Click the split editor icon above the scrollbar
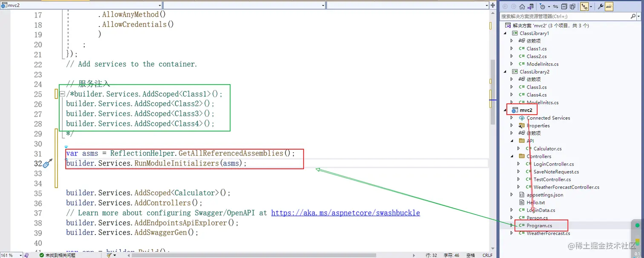The width and height of the screenshot is (644, 258). coord(492,5)
